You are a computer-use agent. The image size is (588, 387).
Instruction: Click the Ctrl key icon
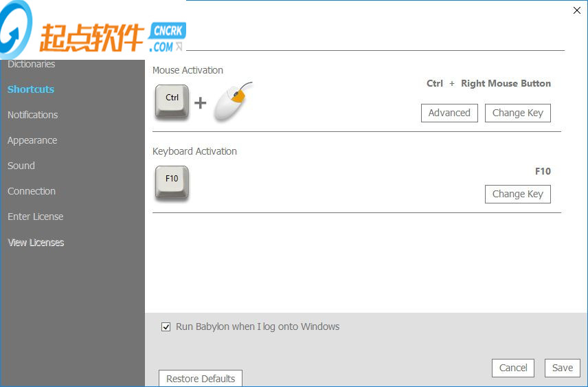point(172,102)
